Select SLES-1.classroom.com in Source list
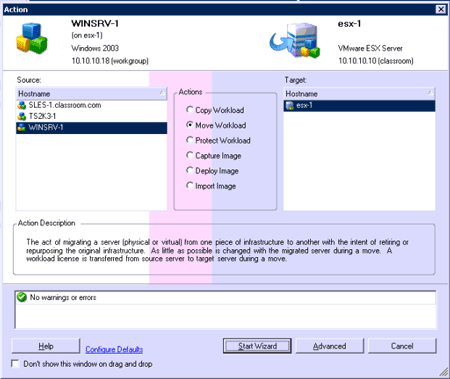Viewport: 450px width, 379px height. 91,105
